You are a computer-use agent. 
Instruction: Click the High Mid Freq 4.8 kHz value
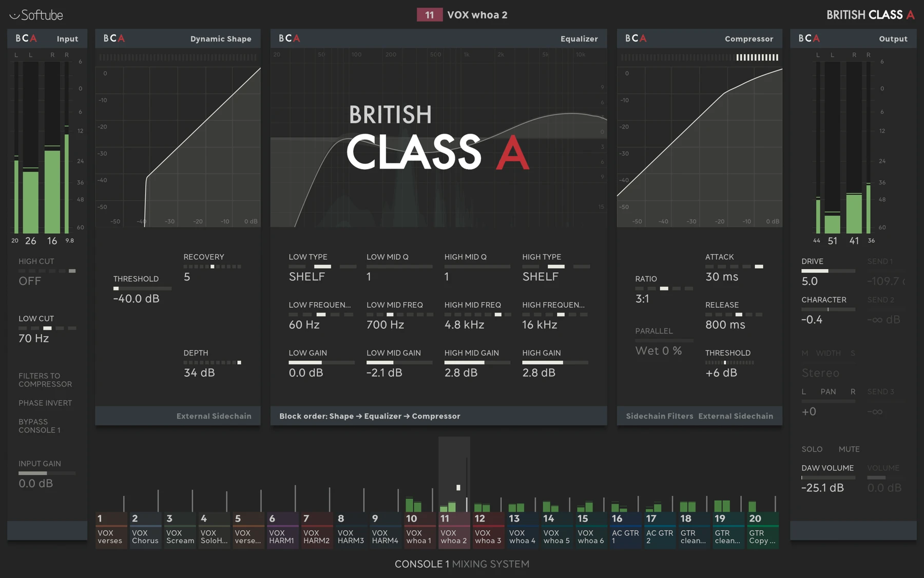[464, 325]
